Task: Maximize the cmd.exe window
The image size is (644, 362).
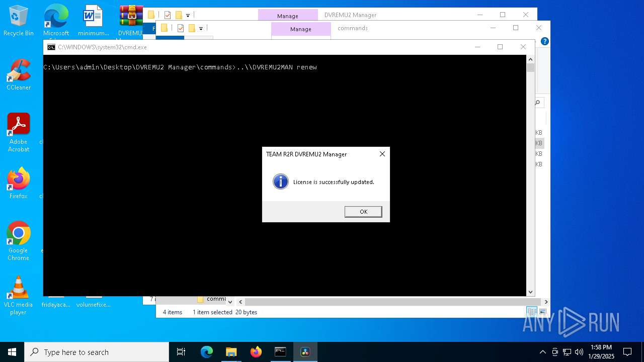Action: point(500,47)
